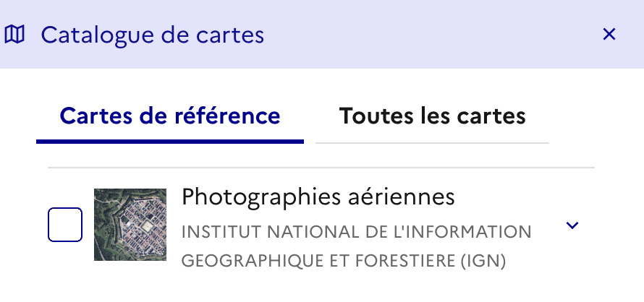Select the fortified town satellite image

coord(130,225)
